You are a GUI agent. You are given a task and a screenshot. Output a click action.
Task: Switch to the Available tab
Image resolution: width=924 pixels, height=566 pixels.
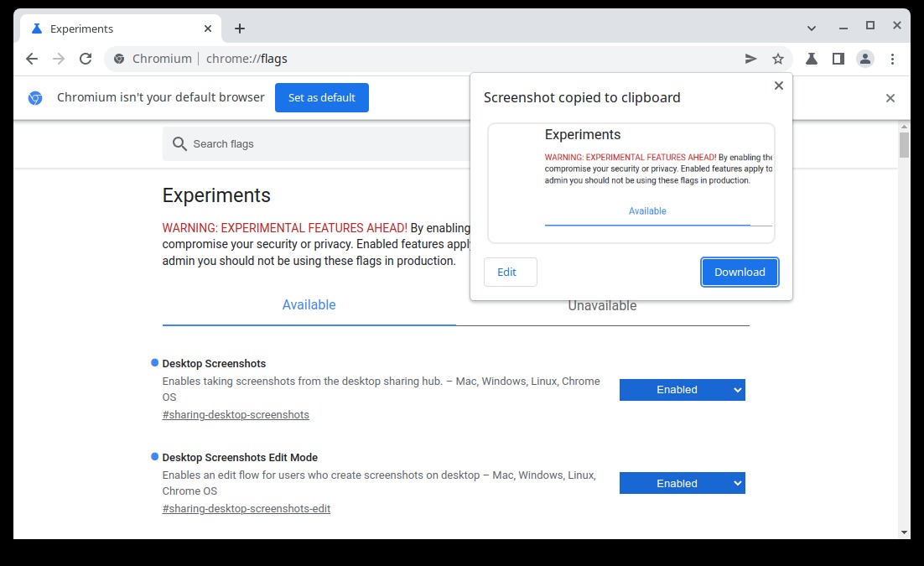pyautogui.click(x=309, y=305)
